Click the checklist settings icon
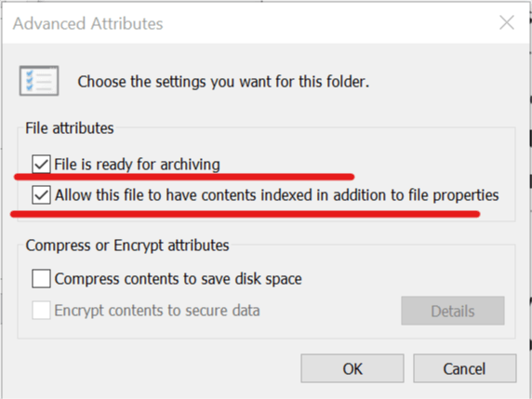 coord(39,81)
